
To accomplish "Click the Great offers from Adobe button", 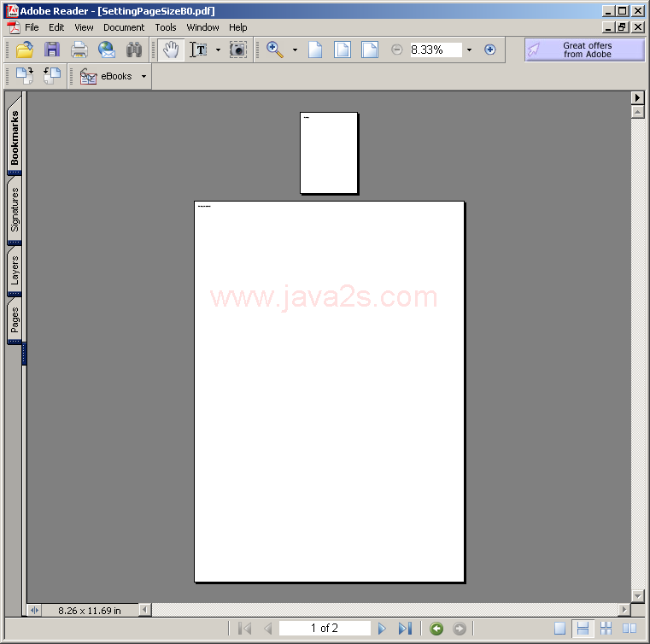I will [584, 50].
